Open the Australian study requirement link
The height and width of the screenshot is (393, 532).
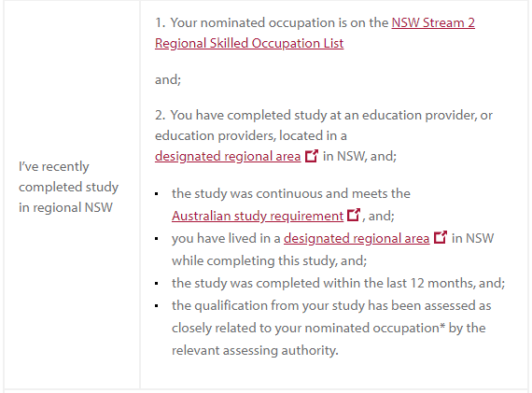pos(258,216)
